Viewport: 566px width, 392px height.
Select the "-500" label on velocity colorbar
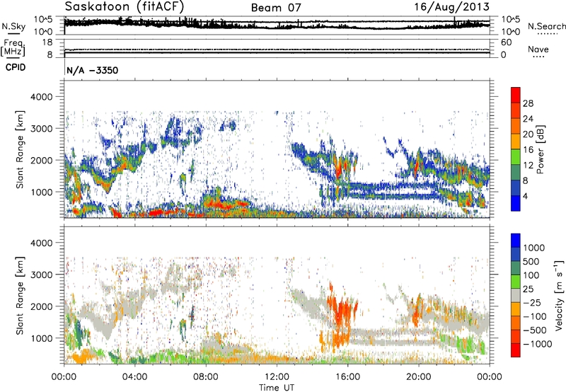[x=534, y=330]
